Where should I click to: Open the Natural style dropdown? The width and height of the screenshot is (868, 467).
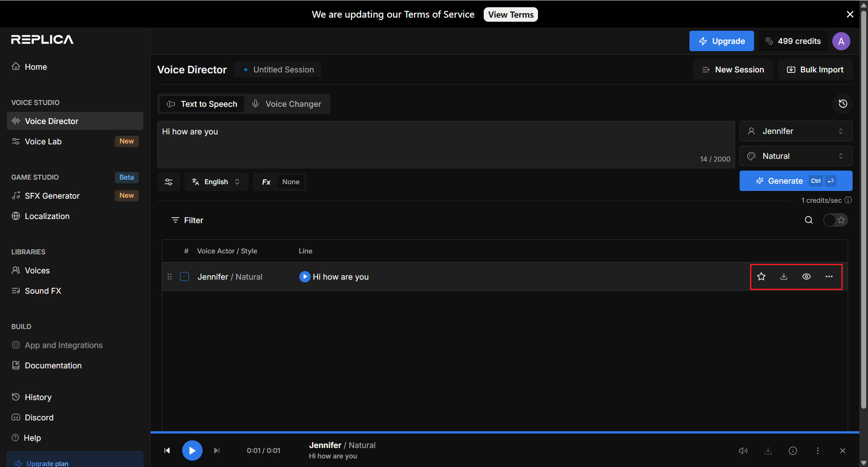coord(796,156)
